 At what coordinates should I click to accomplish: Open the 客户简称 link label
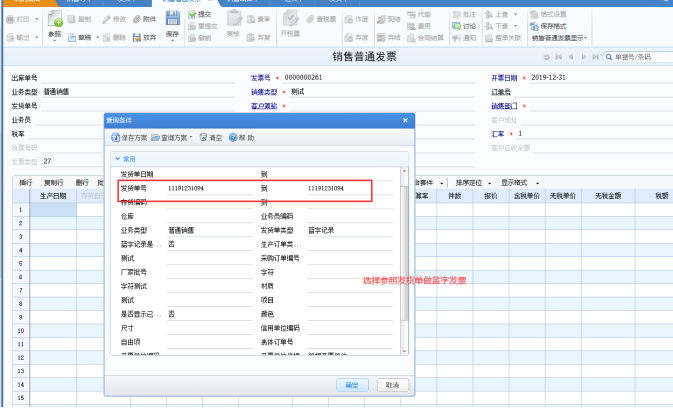pos(264,106)
